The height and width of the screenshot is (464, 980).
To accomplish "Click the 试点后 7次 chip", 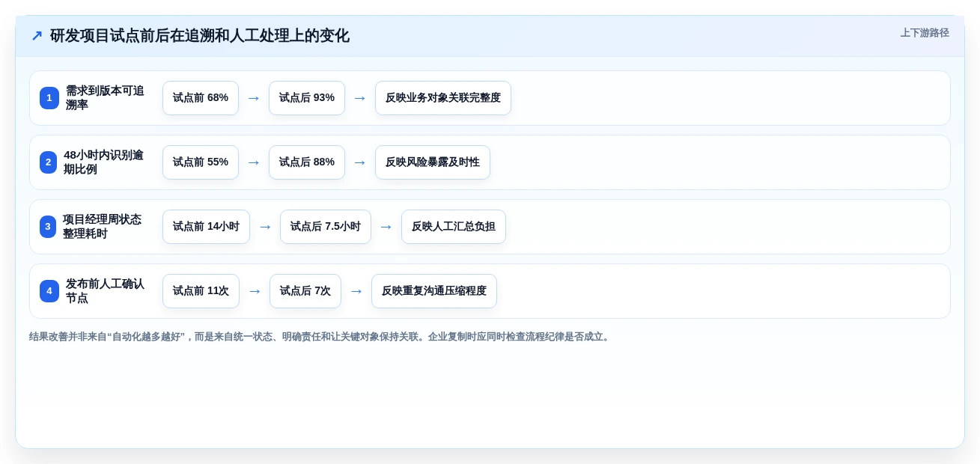I will pyautogui.click(x=305, y=291).
